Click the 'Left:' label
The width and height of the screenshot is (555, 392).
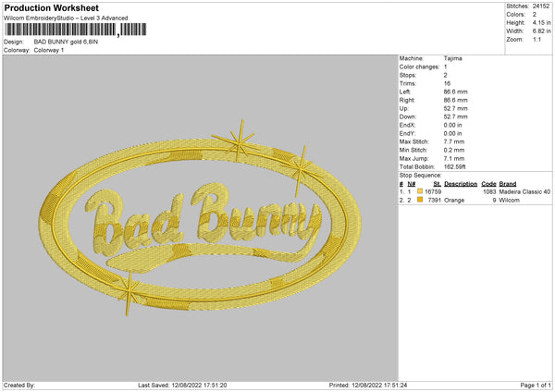coord(405,92)
